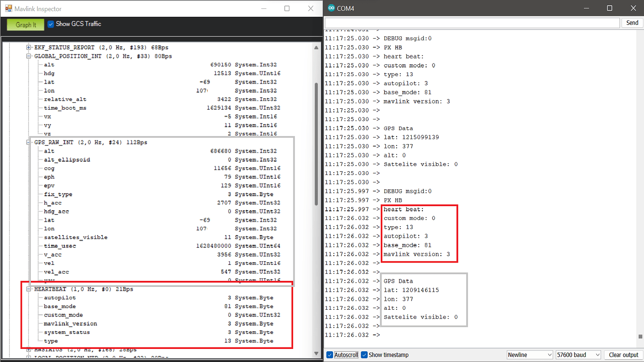Collapse the GPS_RAW_INT message tree

click(x=28, y=142)
